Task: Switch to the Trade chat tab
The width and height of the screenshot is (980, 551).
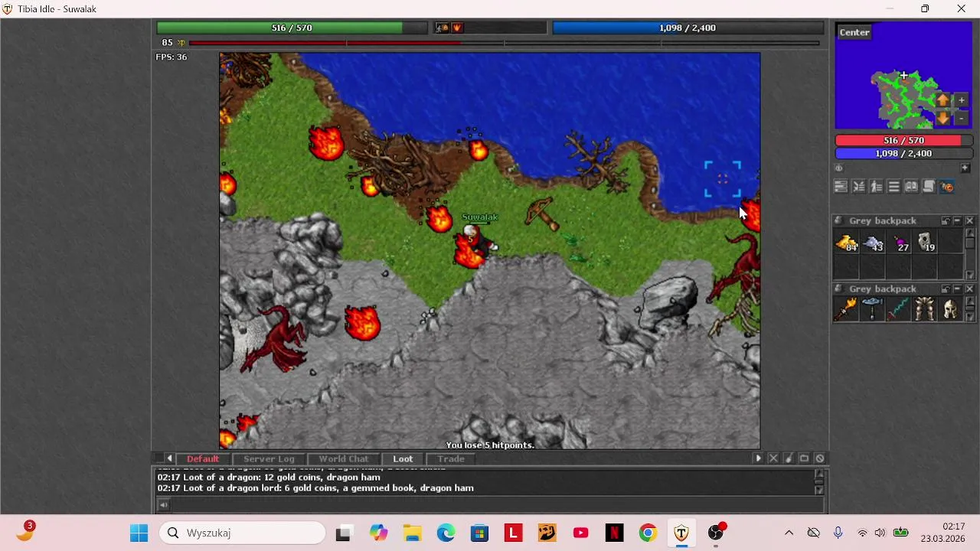Action: (x=451, y=458)
